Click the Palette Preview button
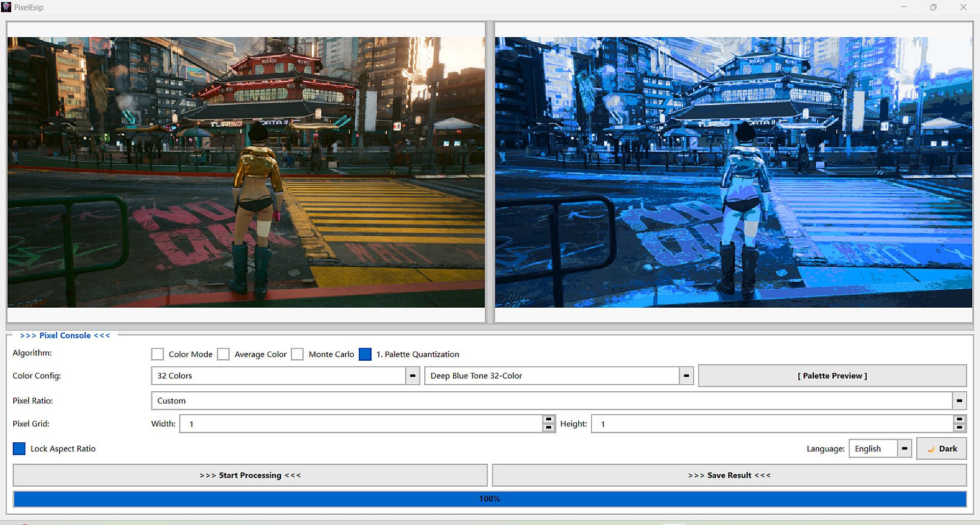Viewport: 980px width, 525px height. coord(832,376)
